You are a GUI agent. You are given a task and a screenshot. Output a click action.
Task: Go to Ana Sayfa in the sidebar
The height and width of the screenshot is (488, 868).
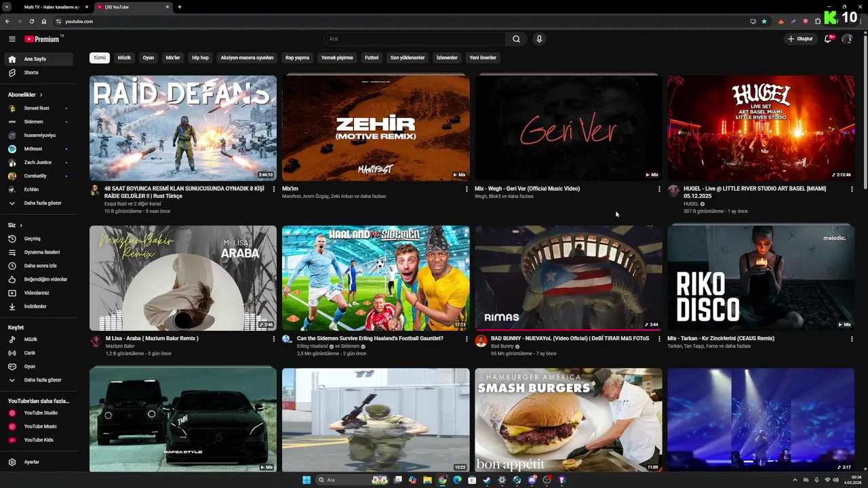click(x=38, y=59)
